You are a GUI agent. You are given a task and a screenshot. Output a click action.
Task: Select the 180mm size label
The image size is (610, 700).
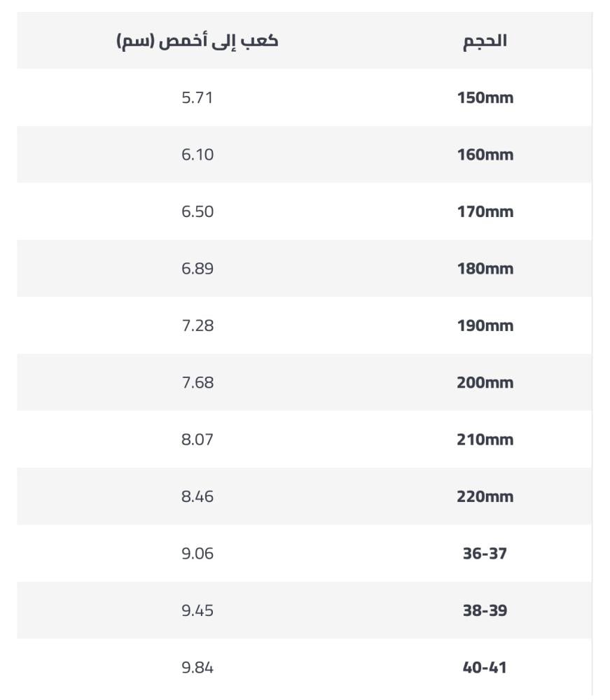pyautogui.click(x=485, y=269)
